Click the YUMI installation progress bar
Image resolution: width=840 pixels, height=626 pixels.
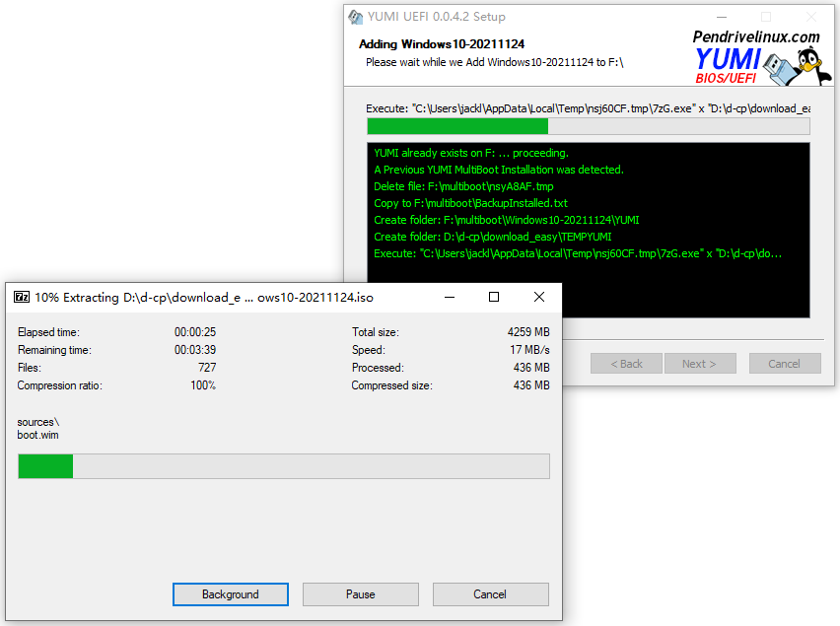click(589, 126)
